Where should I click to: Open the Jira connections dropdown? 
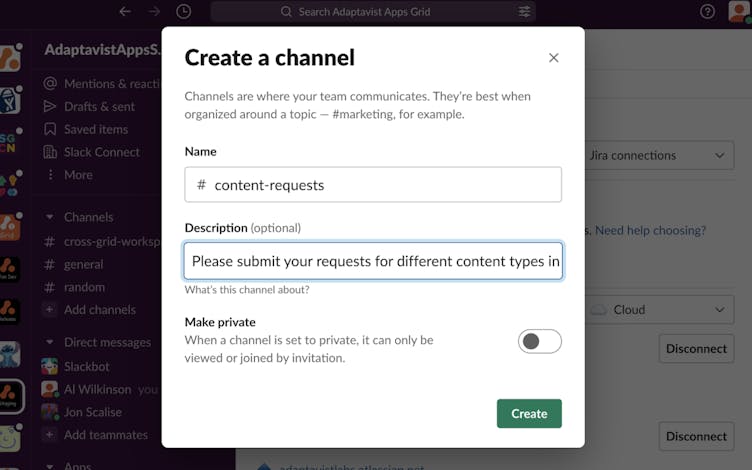[x=659, y=155]
